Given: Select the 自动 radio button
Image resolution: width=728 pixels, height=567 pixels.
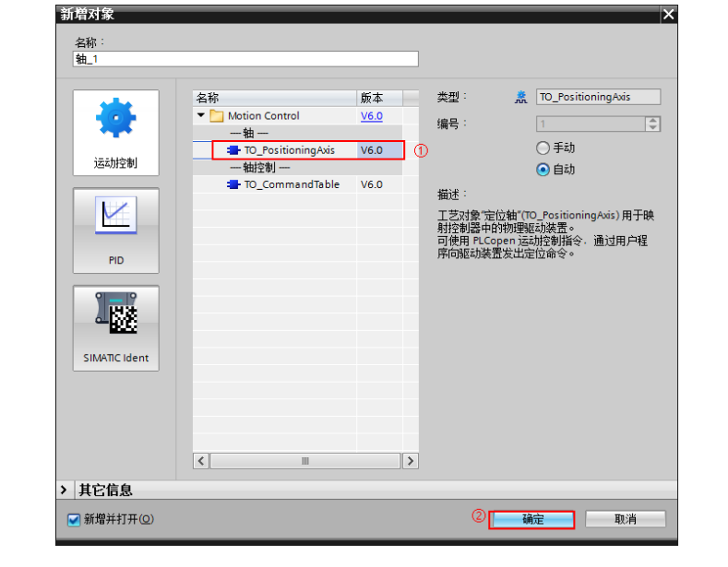Looking at the screenshot, I should tap(543, 170).
